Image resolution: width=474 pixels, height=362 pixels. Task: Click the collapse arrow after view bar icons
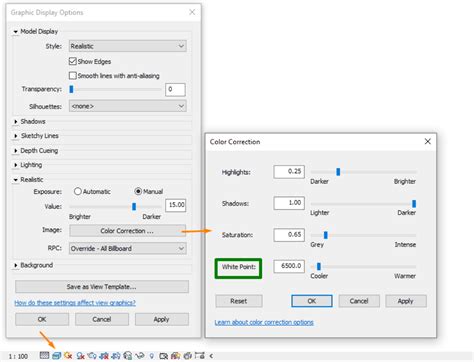coord(211,356)
